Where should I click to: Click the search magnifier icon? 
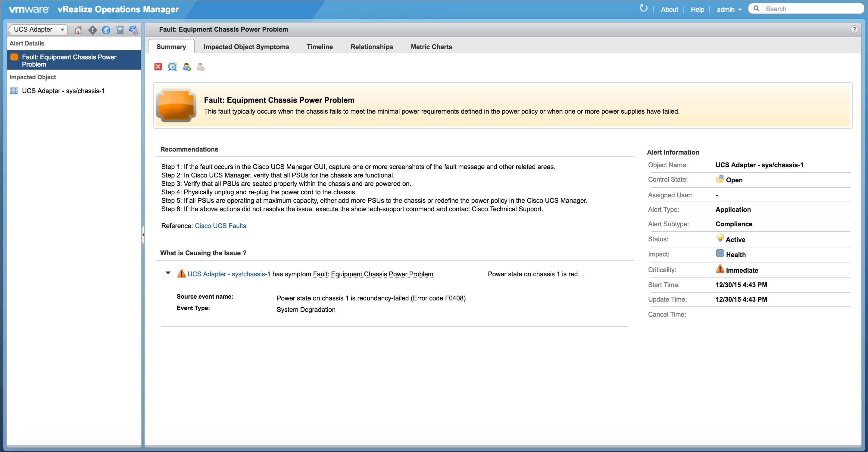(x=757, y=9)
